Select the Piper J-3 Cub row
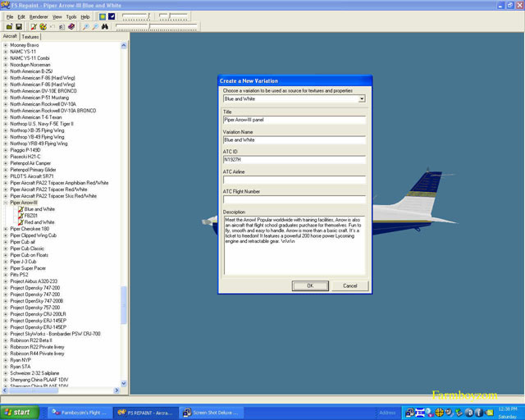 (x=23, y=262)
